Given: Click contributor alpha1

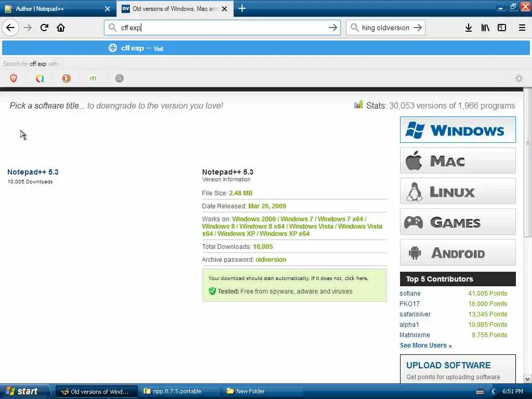Looking at the screenshot, I should pyautogui.click(x=409, y=325).
